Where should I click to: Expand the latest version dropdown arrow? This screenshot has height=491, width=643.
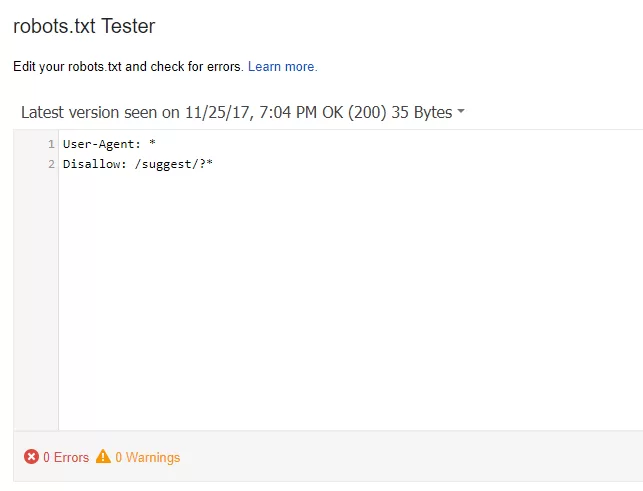[461, 112]
